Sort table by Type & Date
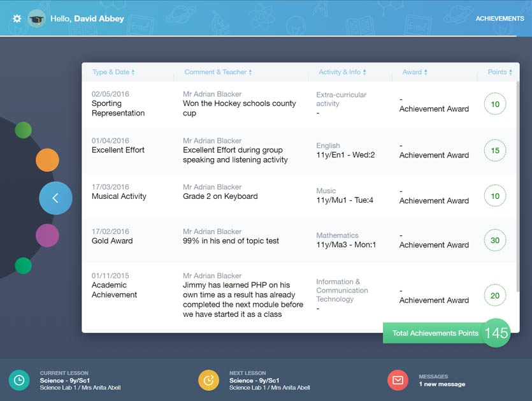The image size is (532, 401). 113,72
